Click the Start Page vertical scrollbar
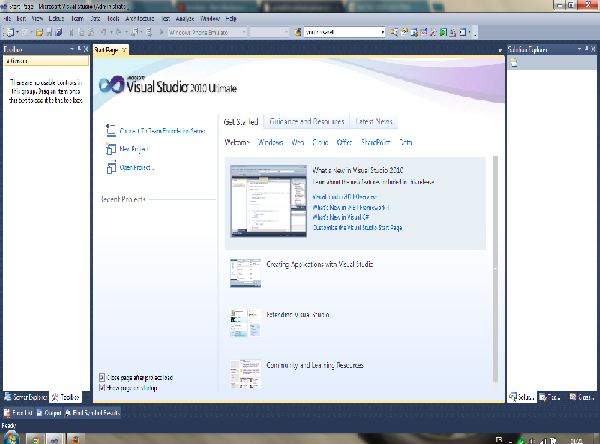This screenshot has height=444, width=600. click(x=495, y=269)
